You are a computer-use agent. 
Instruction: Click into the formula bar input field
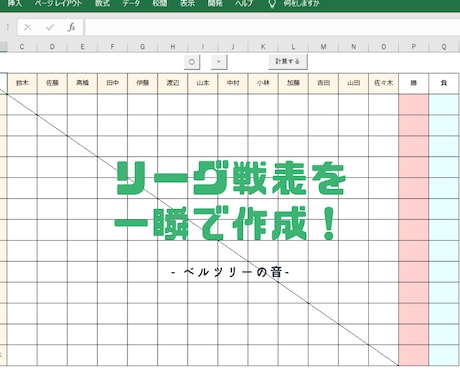[272, 27]
